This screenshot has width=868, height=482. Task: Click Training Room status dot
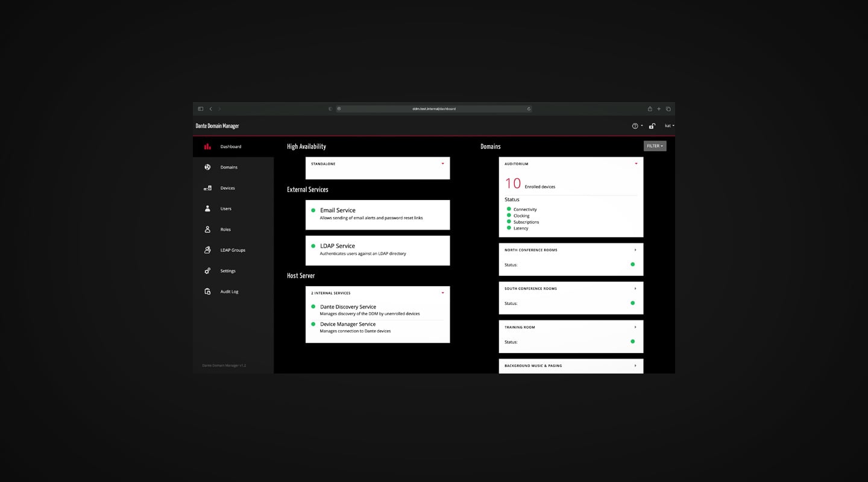coord(632,342)
